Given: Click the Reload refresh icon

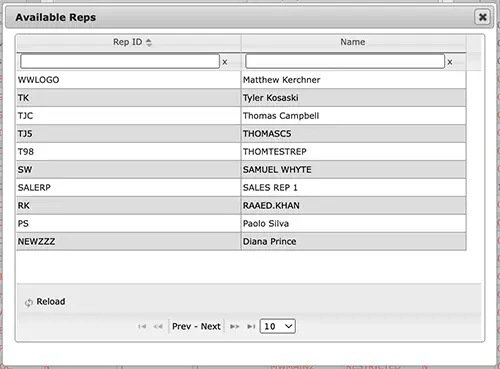Looking at the screenshot, I should tap(29, 302).
